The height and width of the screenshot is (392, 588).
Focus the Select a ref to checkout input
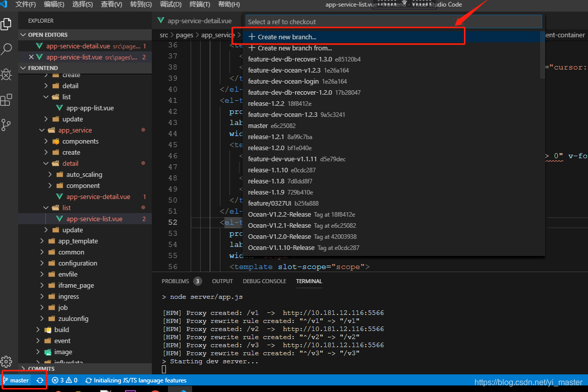[x=394, y=22]
